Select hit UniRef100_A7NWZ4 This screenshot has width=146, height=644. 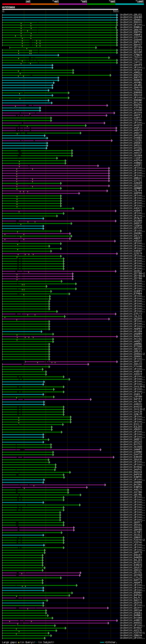[131, 55]
